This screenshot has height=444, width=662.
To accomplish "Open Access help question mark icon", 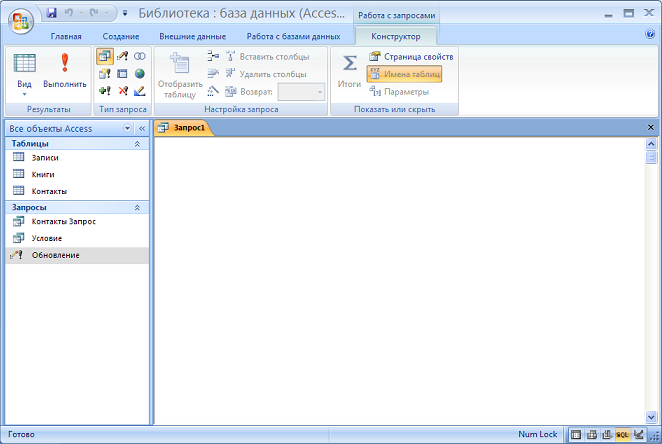I will point(650,34).
